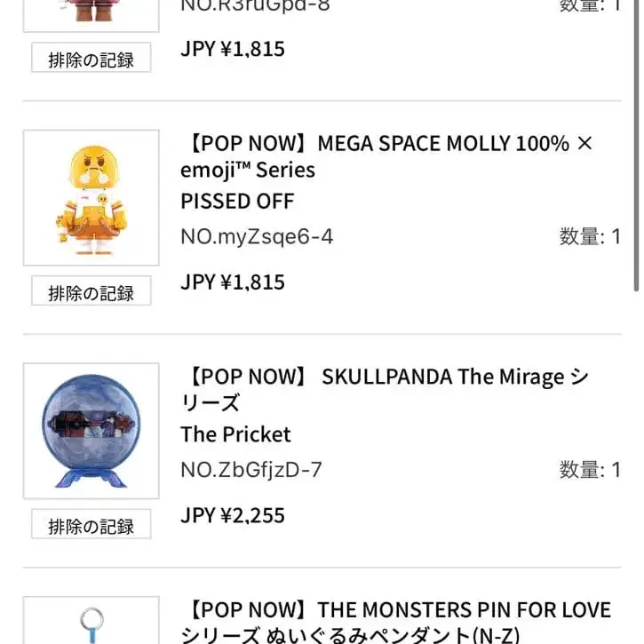644x644 pixels.
Task: Open THE MONSTERS pendant thumbnail image
Action: point(91,624)
